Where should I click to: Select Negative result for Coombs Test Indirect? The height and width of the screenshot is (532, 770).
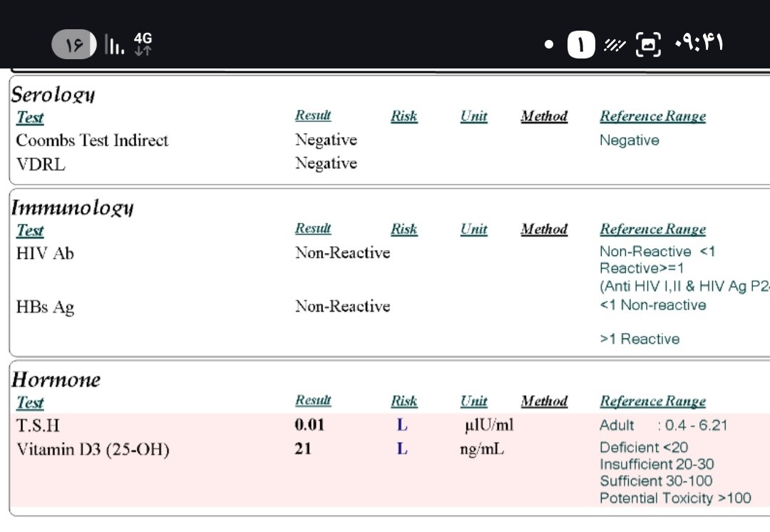(x=326, y=140)
